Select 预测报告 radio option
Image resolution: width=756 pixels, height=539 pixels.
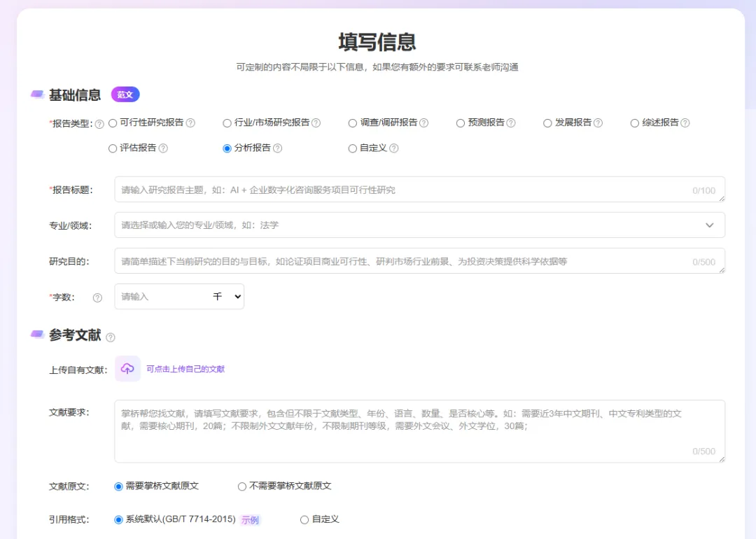pyautogui.click(x=461, y=123)
